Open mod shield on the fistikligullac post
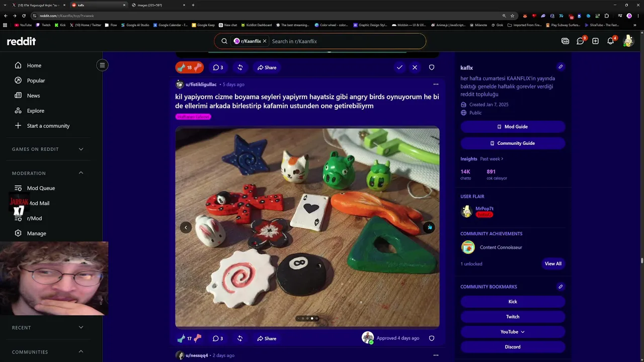Screen dimensions: 644x362 [432, 338]
